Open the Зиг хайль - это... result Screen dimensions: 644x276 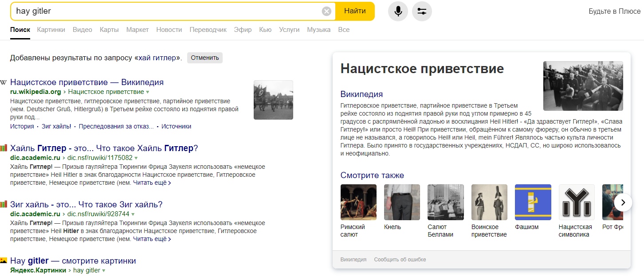pos(86,204)
